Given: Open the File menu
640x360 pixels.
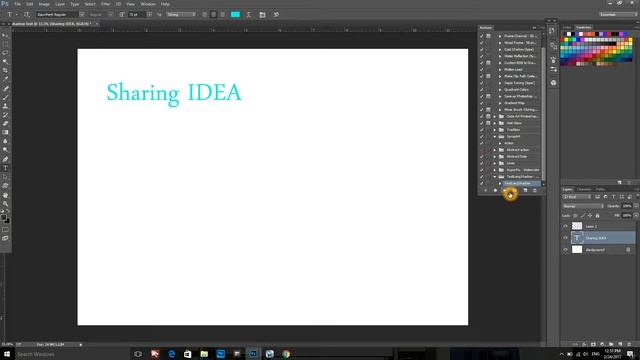Looking at the screenshot, I should click(18, 4).
